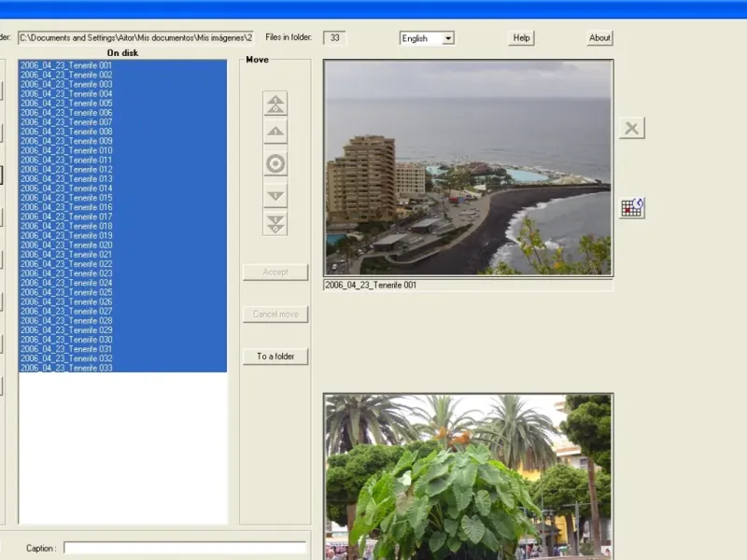Select 2006_04_23_Tenerife 013 in the list
The height and width of the screenshot is (560, 747).
[x=122, y=179]
